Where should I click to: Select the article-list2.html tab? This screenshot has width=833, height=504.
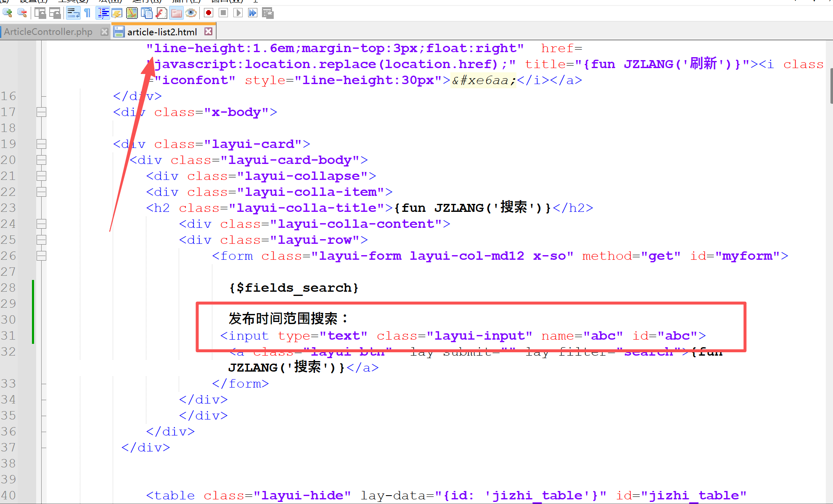(162, 32)
